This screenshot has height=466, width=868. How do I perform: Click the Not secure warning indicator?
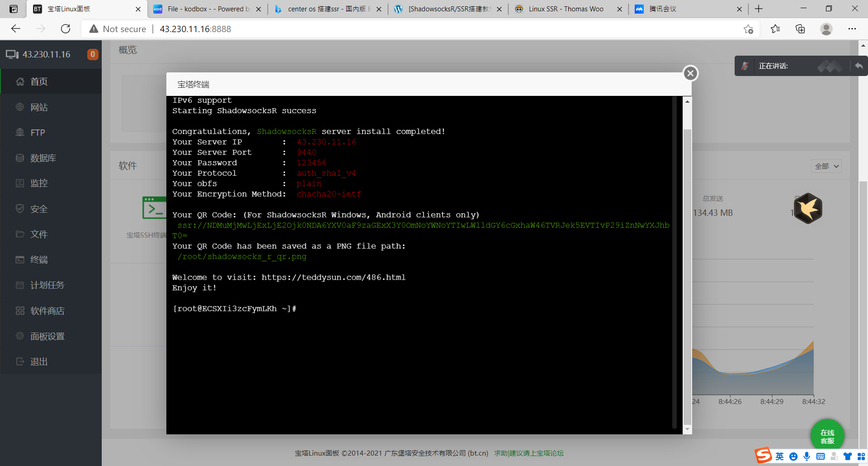(x=118, y=29)
